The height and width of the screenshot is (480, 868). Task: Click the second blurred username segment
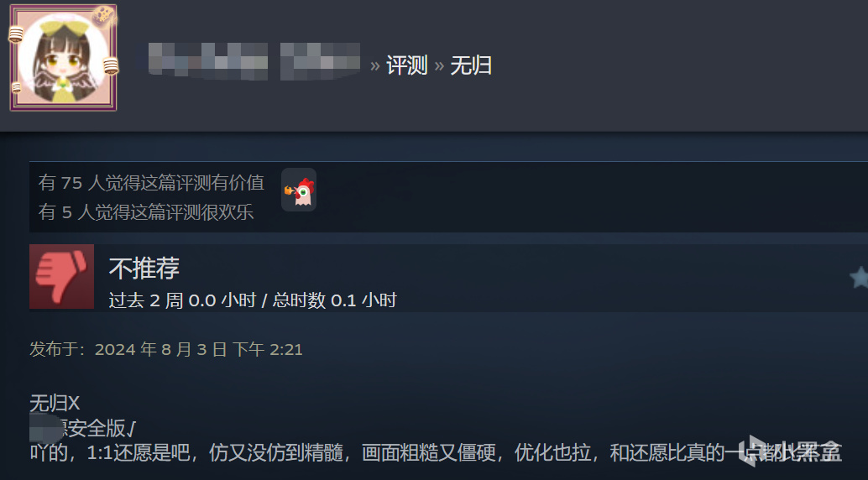pos(320,60)
